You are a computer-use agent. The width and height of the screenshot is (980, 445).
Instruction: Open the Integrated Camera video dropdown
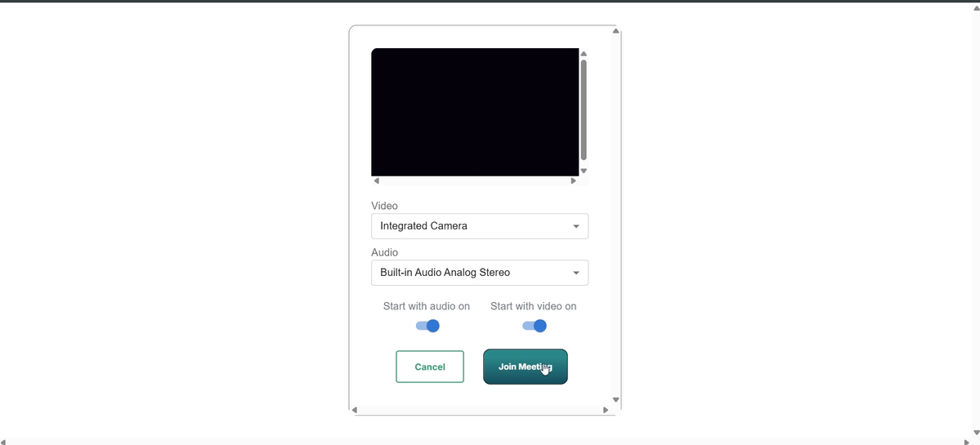pos(480,226)
